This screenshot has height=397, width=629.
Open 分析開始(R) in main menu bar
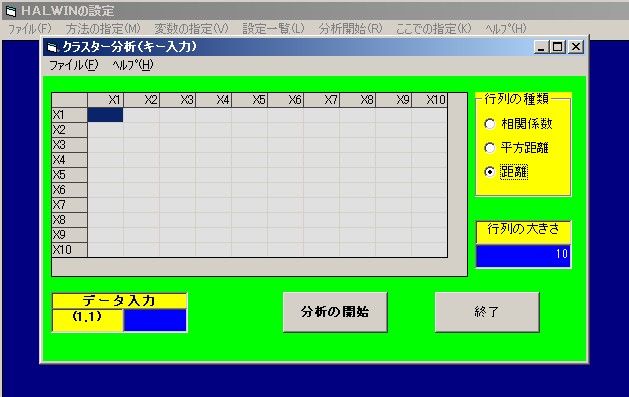point(351,29)
